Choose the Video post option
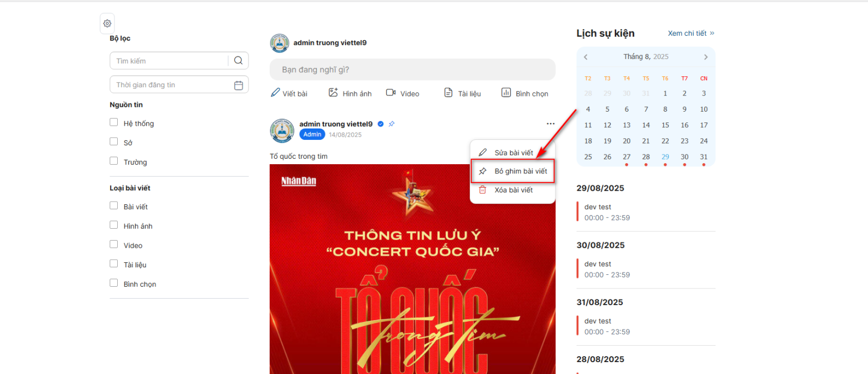 point(403,93)
